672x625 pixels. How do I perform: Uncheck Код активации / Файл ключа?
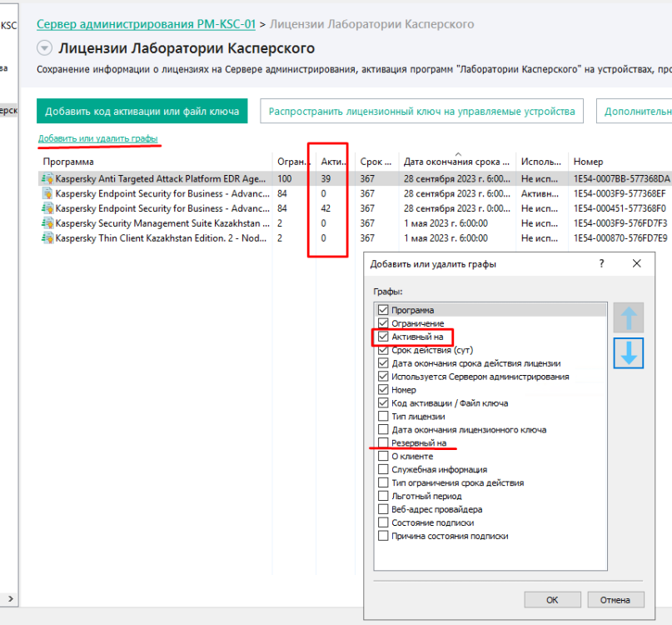click(383, 402)
